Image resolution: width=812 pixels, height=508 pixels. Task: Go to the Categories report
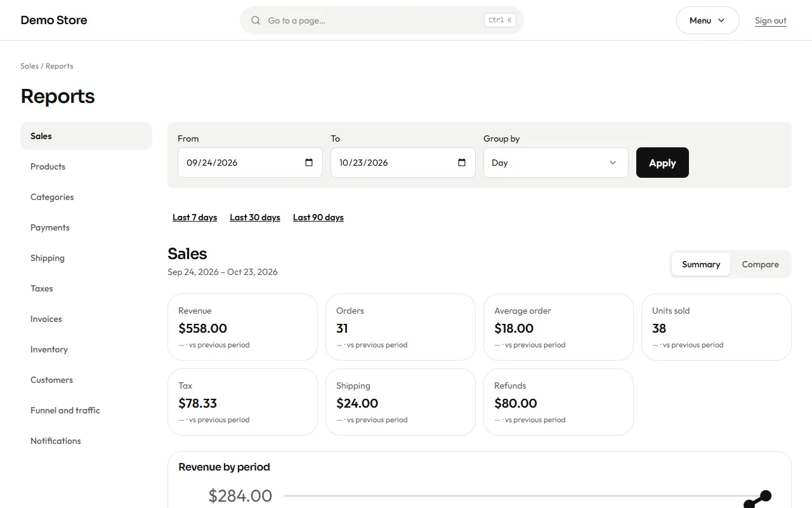tap(86, 197)
